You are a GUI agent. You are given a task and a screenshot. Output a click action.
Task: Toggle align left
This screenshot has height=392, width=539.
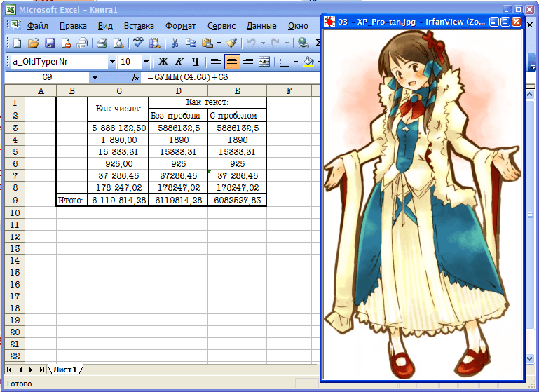216,62
